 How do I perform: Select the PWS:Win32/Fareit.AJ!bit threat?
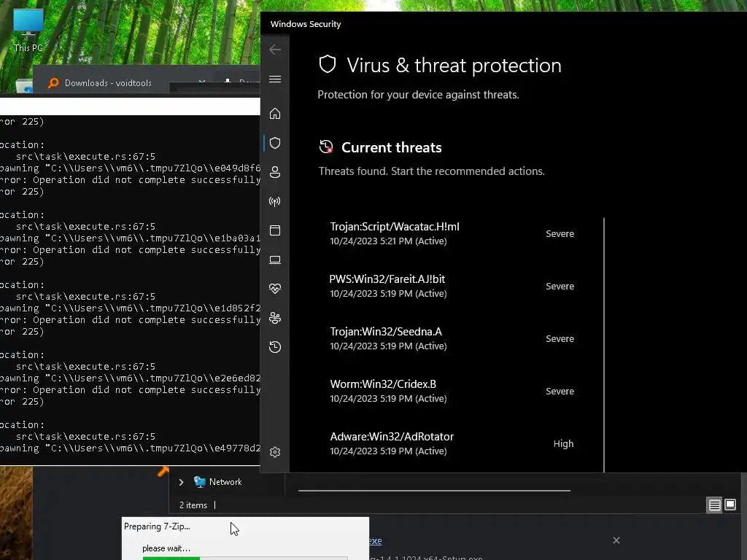pyautogui.click(x=452, y=286)
